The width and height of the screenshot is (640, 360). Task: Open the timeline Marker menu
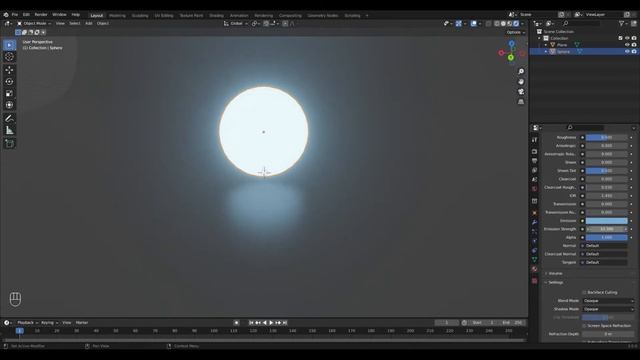82,323
